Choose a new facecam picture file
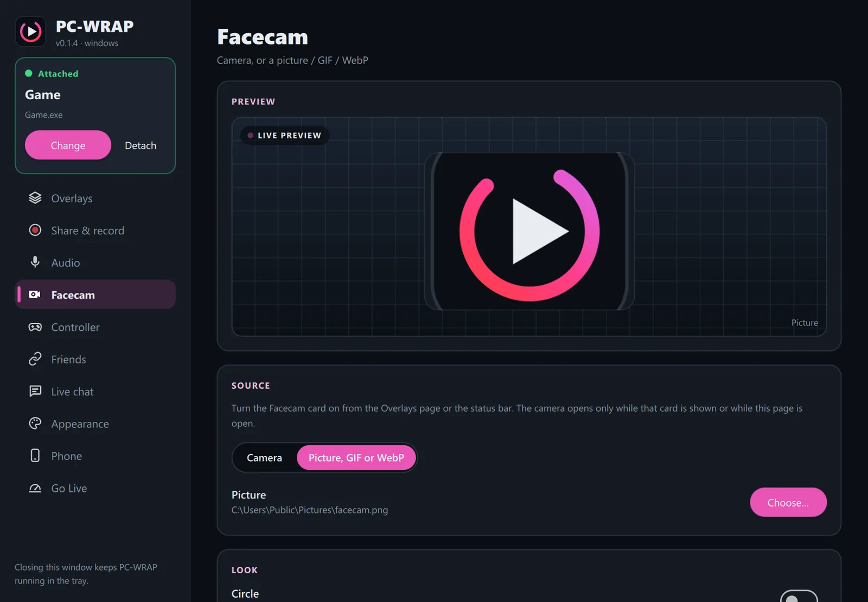 coord(788,503)
